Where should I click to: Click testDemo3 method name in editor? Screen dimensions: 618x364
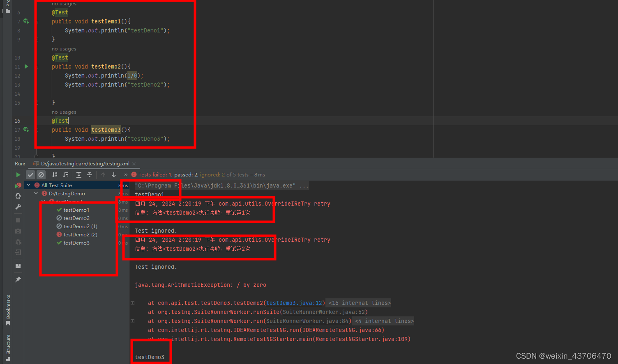pos(106,130)
